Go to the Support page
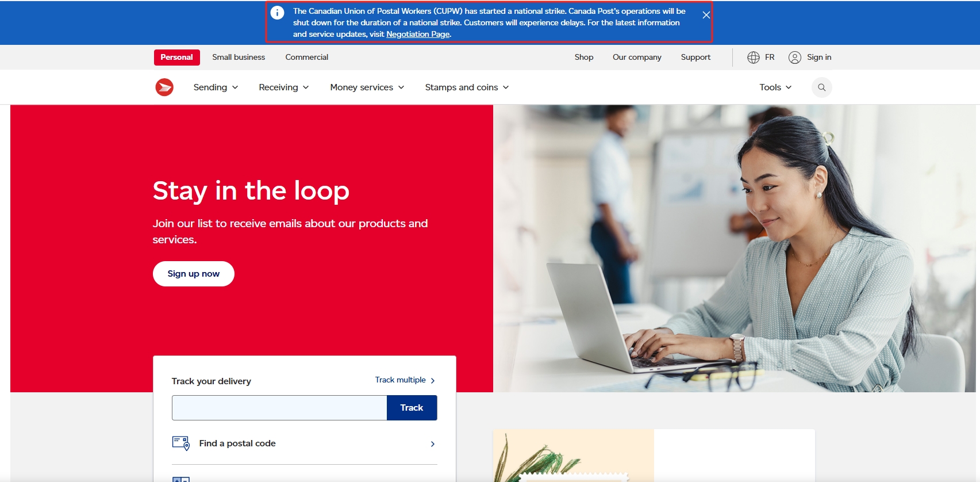980x482 pixels. point(695,58)
